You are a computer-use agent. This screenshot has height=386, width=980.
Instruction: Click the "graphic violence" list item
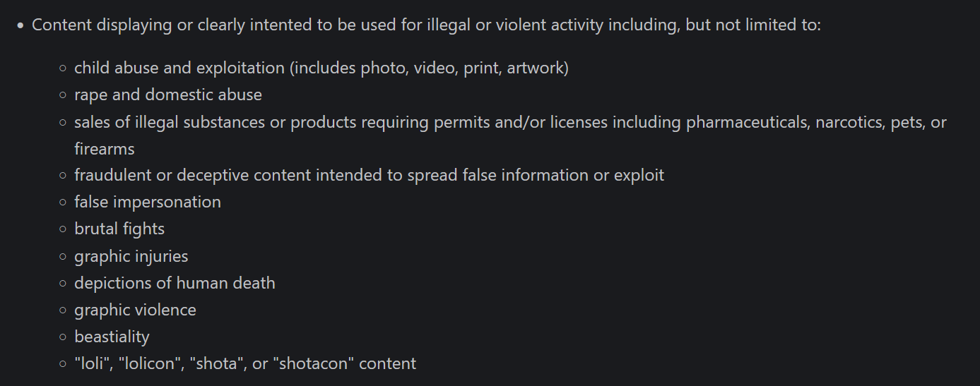(135, 310)
